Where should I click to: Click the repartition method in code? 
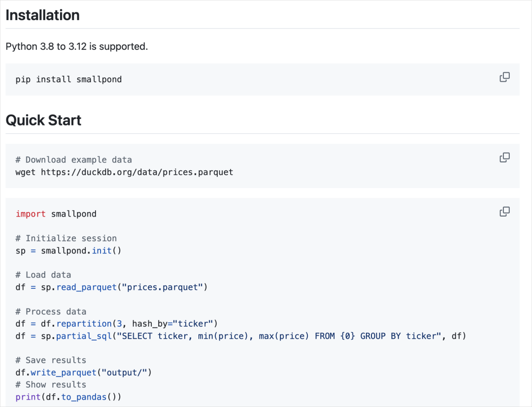tap(84, 324)
